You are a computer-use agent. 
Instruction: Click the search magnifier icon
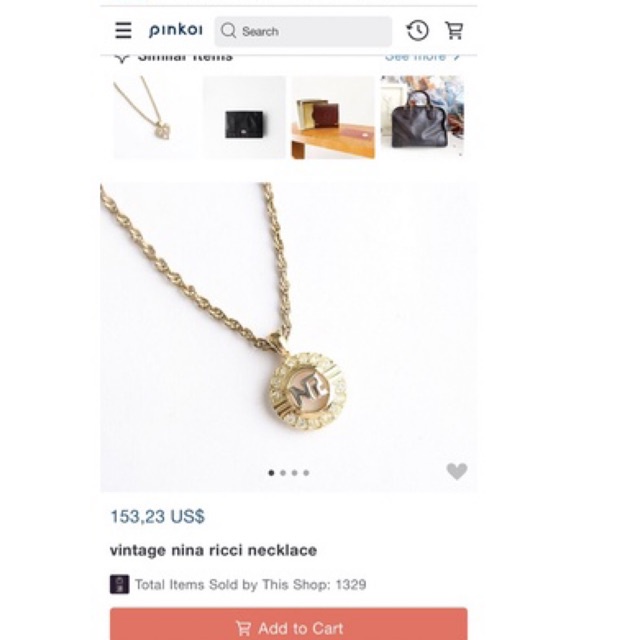pyautogui.click(x=229, y=31)
